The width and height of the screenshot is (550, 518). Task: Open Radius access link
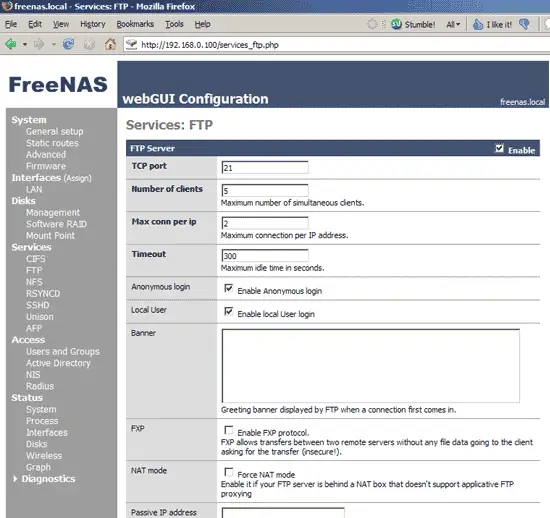coord(40,386)
